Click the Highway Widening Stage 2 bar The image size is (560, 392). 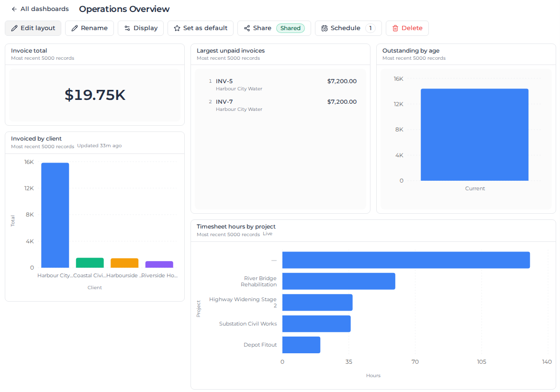click(317, 303)
